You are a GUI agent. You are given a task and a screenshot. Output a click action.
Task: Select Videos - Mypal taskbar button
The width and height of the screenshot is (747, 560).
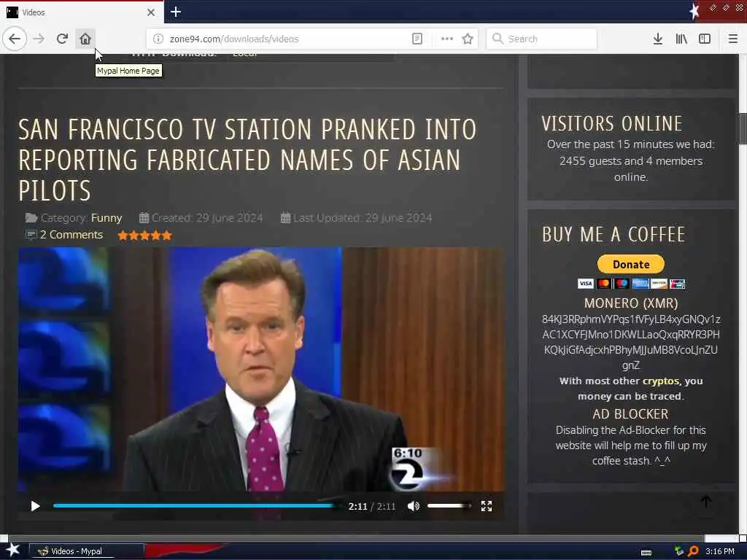[87, 551]
